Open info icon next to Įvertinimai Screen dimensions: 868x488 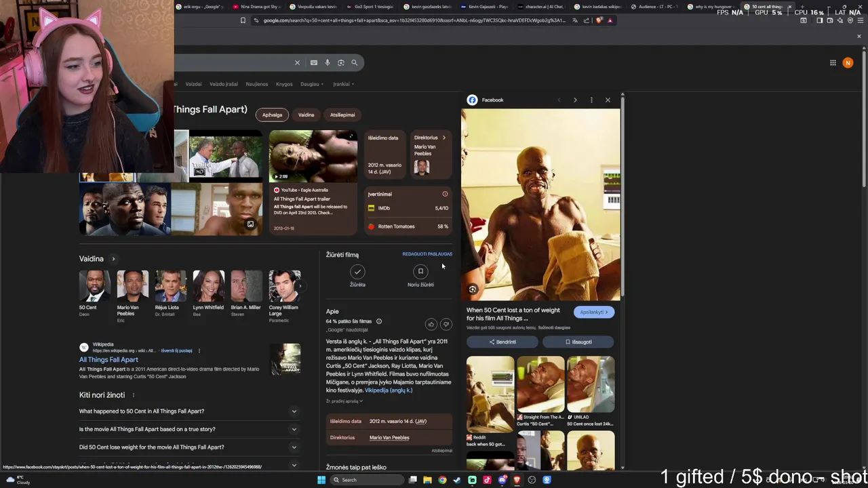(445, 194)
